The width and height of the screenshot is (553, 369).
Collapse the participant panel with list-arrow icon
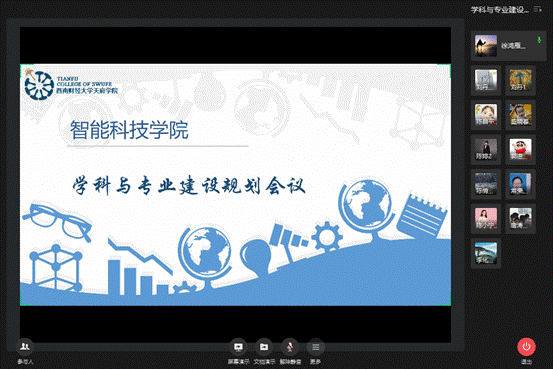537,10
